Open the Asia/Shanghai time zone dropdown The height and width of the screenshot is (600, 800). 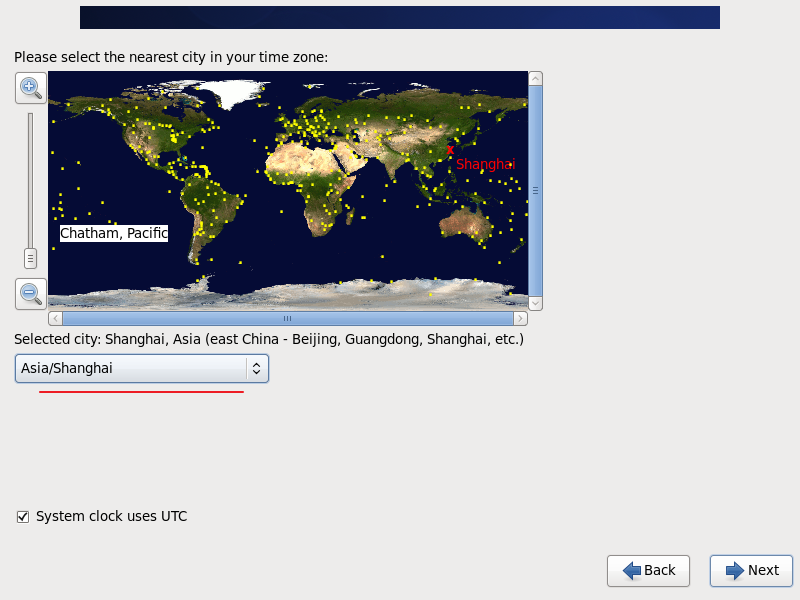click(141, 368)
